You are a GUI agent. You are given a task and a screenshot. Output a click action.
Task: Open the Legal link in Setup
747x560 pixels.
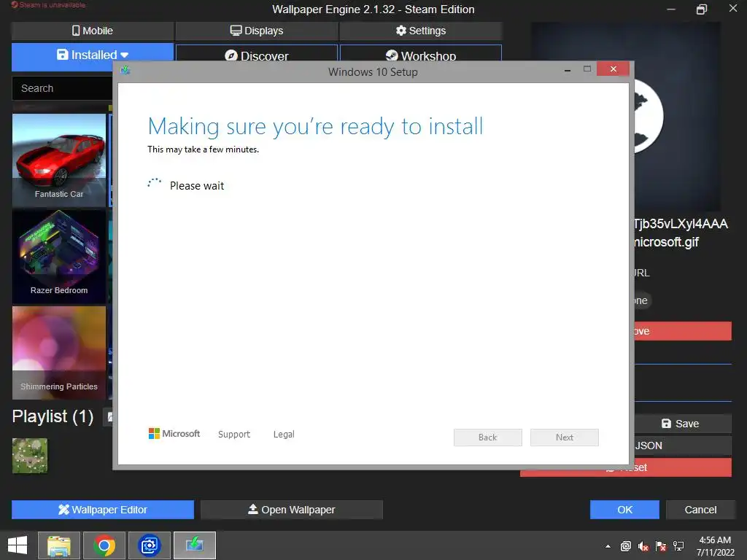click(284, 435)
